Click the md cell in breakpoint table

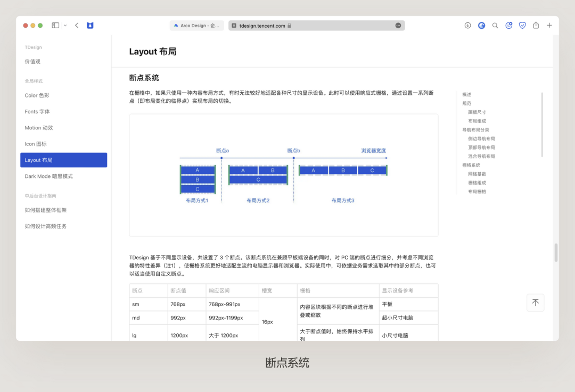tap(149, 317)
